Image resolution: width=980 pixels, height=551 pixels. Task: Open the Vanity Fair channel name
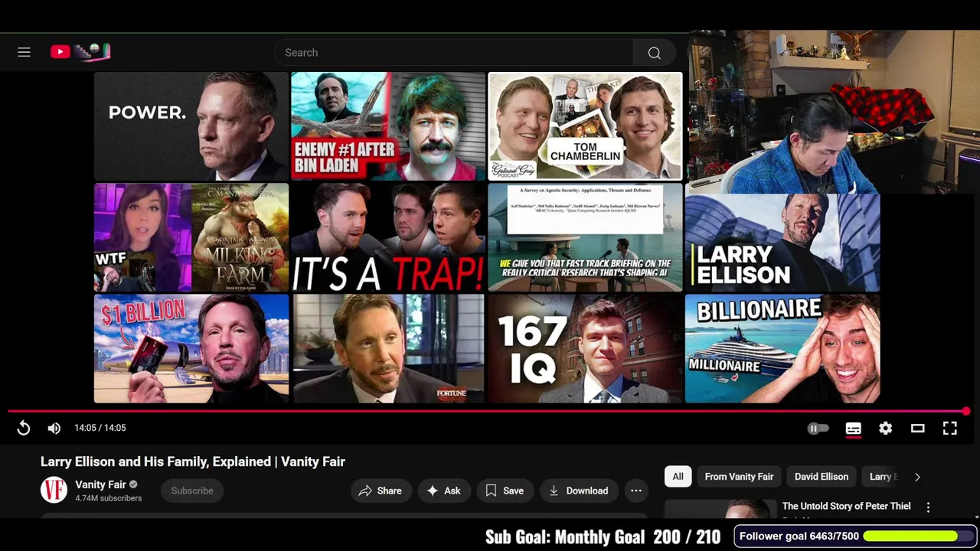click(100, 484)
